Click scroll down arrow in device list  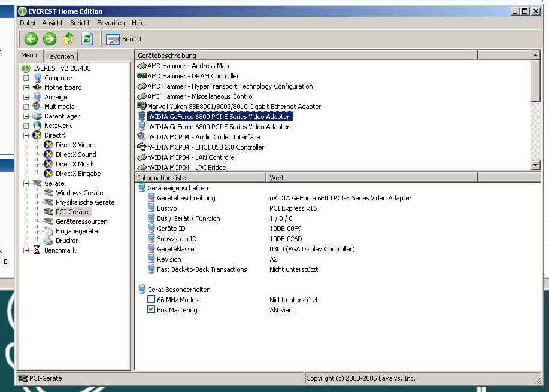[535, 165]
